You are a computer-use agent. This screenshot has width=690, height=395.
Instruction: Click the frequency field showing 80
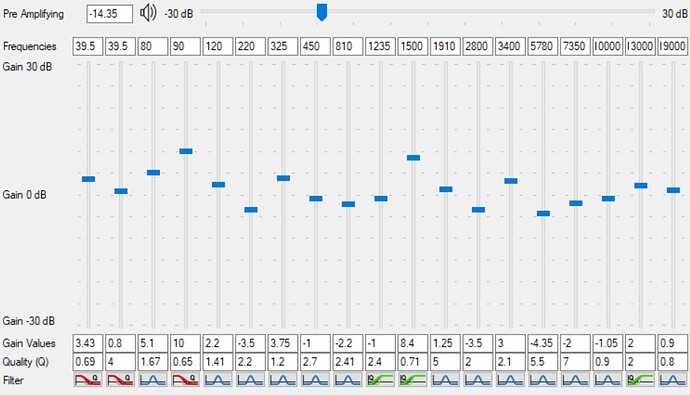[x=153, y=46]
